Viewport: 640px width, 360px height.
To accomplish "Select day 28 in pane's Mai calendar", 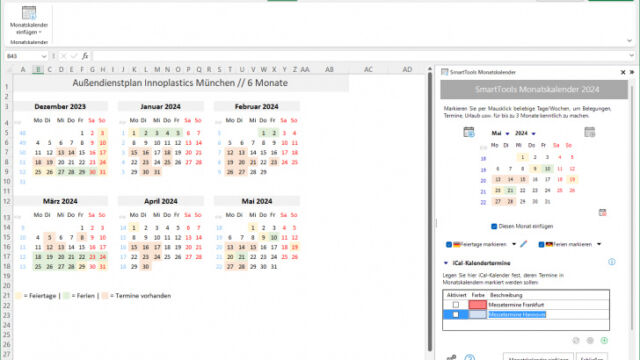I will [510, 202].
